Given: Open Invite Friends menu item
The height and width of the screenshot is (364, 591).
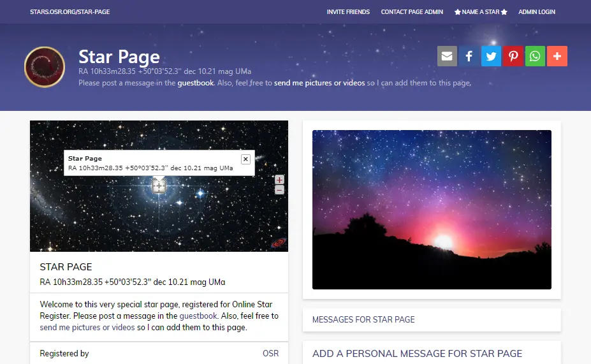Looking at the screenshot, I should tap(348, 12).
